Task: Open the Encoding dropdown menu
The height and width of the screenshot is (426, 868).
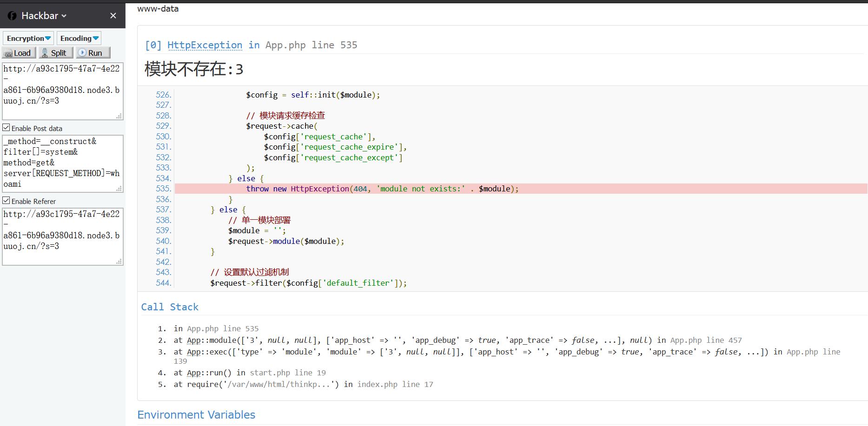Action: [x=79, y=38]
